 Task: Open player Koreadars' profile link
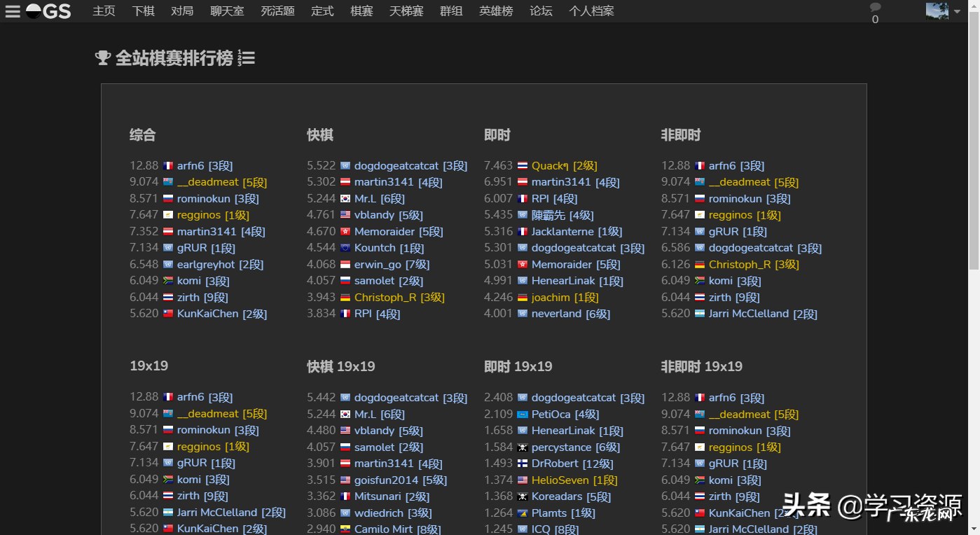pos(572,496)
